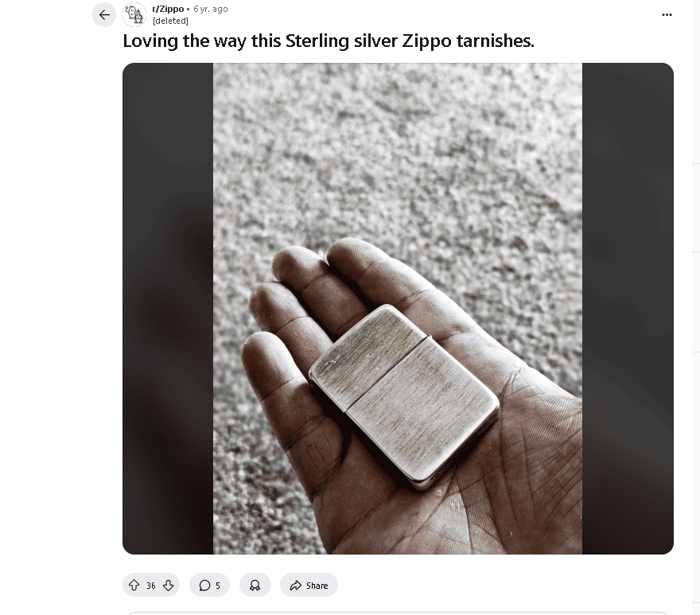Visit the r/Zippo subreddit link
Viewport: 700px width, 615px height.
click(168, 9)
